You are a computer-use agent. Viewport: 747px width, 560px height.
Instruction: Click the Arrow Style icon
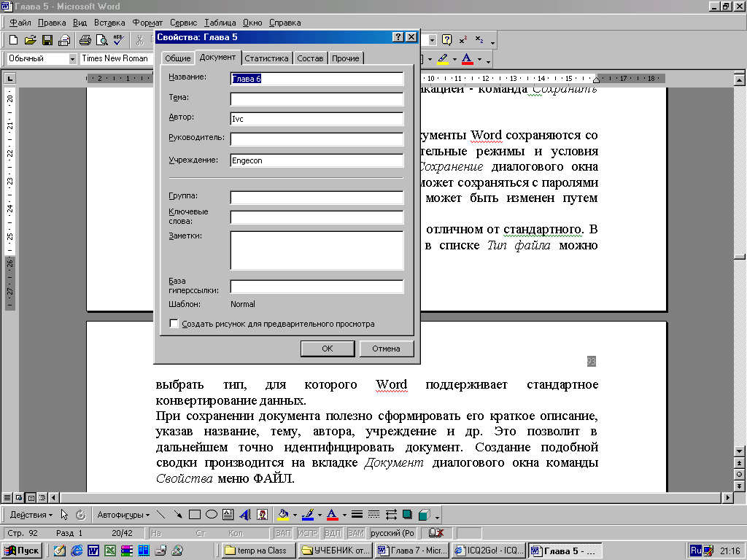tap(391, 514)
